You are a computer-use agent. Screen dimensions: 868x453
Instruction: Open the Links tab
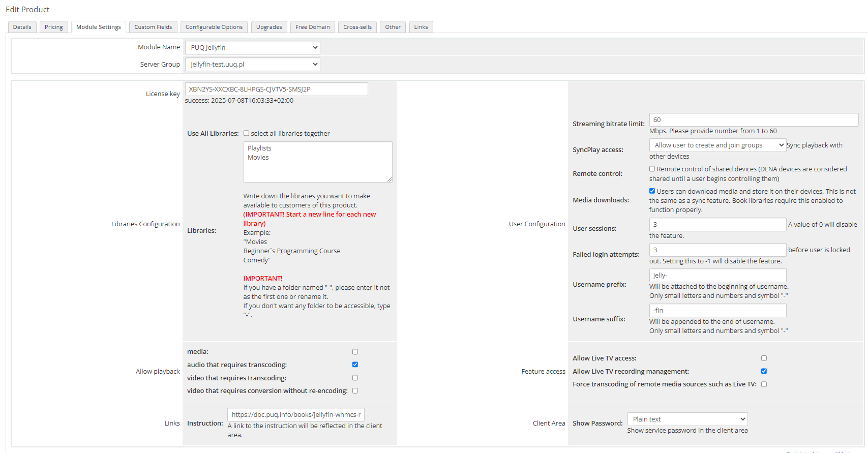(x=421, y=27)
